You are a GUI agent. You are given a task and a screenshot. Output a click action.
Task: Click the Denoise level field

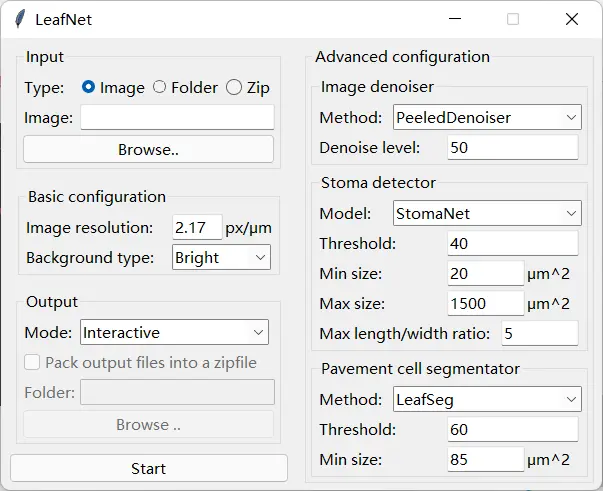pyautogui.click(x=513, y=147)
